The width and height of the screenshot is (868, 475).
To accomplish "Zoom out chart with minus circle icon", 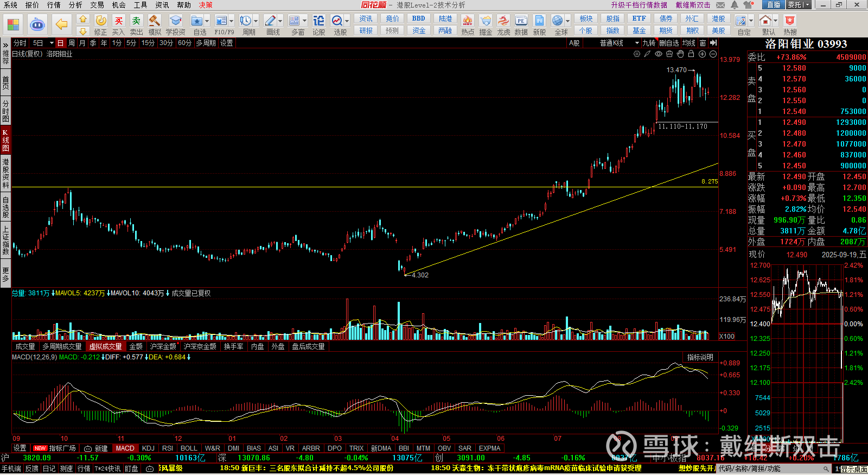I will (x=713, y=54).
